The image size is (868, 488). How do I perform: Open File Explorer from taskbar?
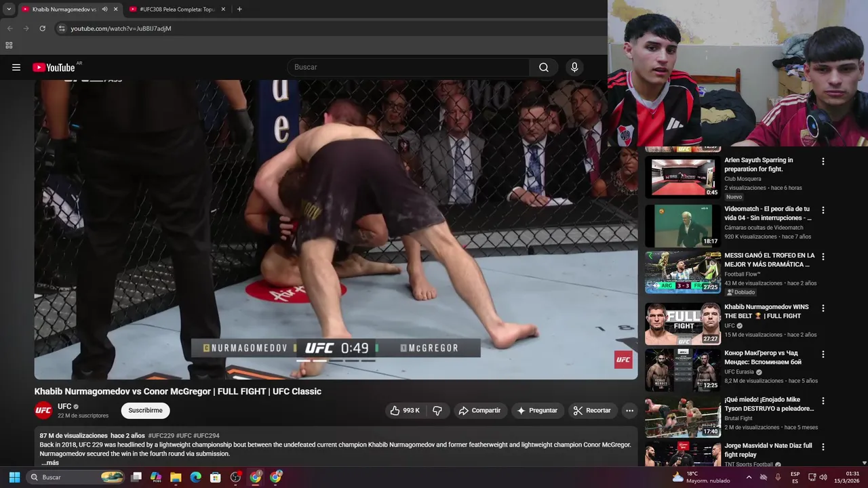coord(176,477)
